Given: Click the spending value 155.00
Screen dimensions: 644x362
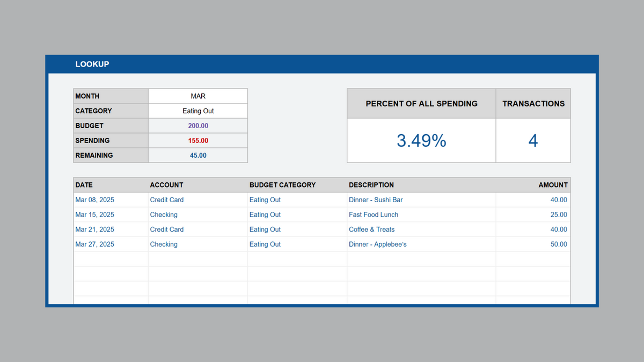Looking at the screenshot, I should (198, 141).
